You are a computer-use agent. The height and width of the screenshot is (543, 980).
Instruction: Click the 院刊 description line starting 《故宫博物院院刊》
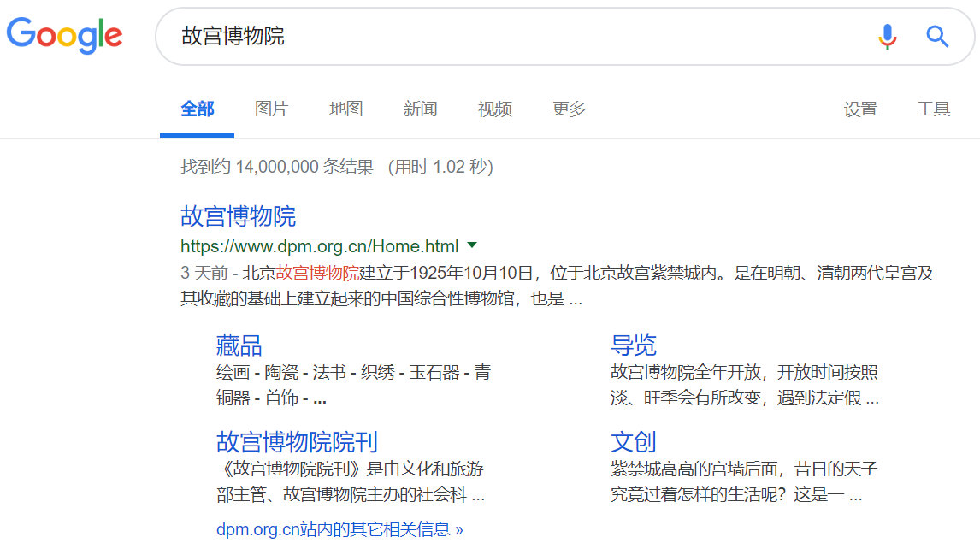[350, 469]
